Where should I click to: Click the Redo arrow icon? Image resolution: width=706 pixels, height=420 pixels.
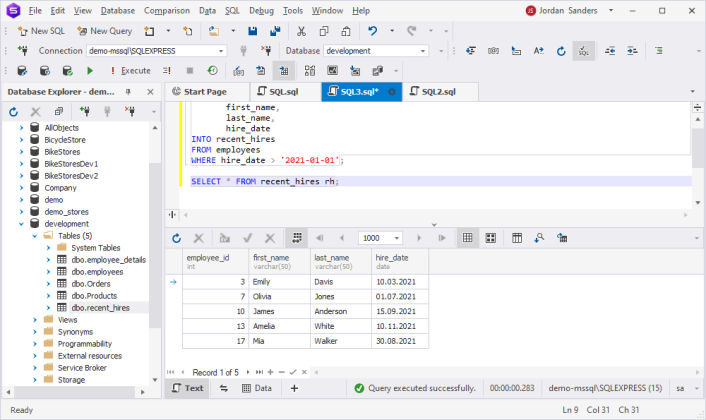[x=411, y=31]
